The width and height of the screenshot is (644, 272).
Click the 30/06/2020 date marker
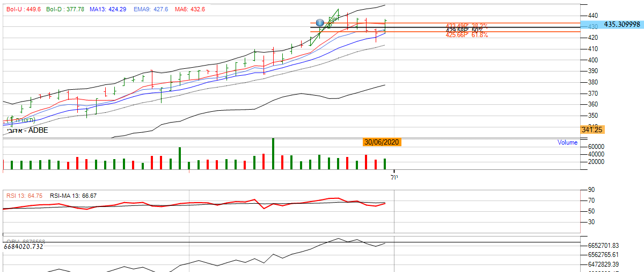(382, 142)
